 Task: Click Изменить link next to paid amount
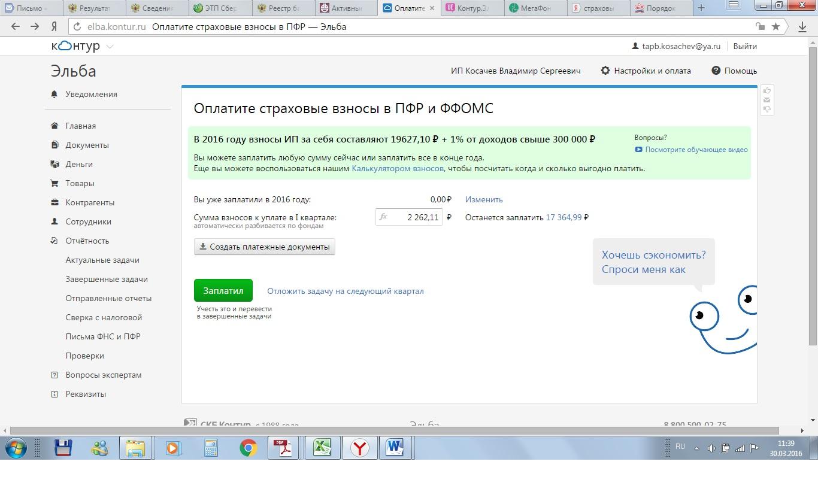484,199
